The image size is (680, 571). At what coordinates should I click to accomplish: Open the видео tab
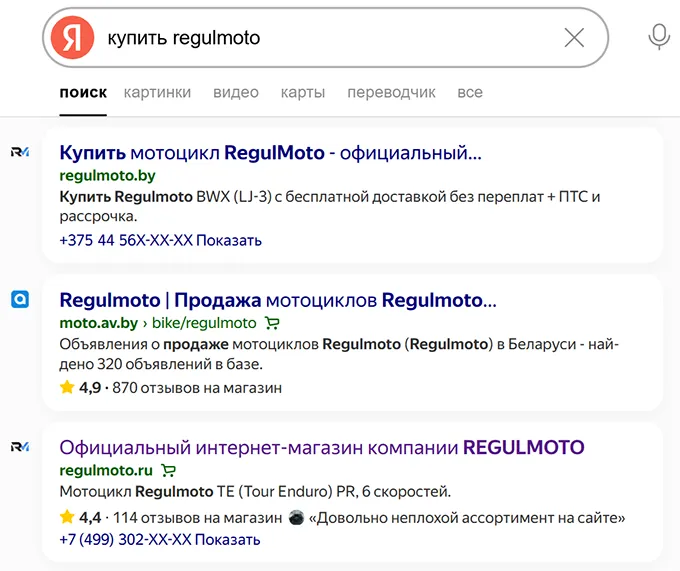coord(235,92)
